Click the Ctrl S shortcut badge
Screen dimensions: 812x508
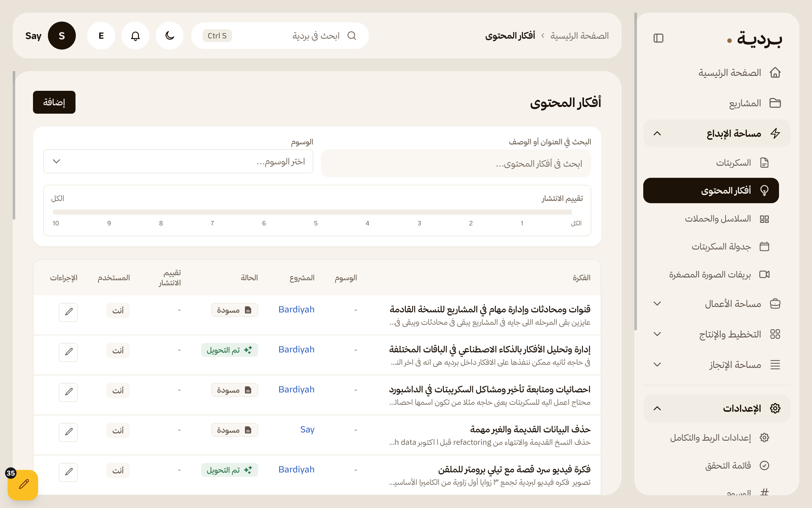217,36
